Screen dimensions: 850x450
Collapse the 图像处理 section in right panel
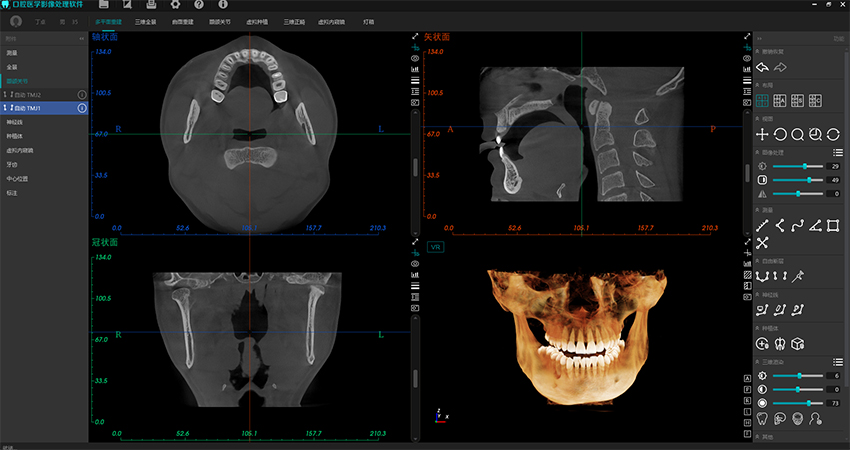pyautogui.click(x=757, y=152)
